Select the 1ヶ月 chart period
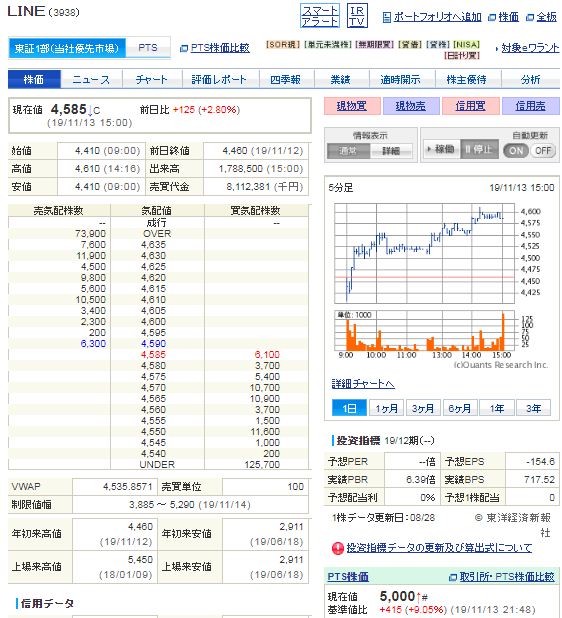This screenshot has width=562, height=618. pyautogui.click(x=387, y=408)
